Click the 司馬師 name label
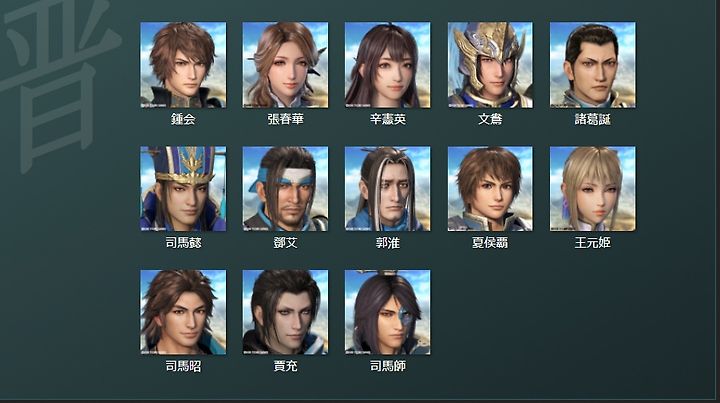The height and width of the screenshot is (403, 720). point(388,366)
